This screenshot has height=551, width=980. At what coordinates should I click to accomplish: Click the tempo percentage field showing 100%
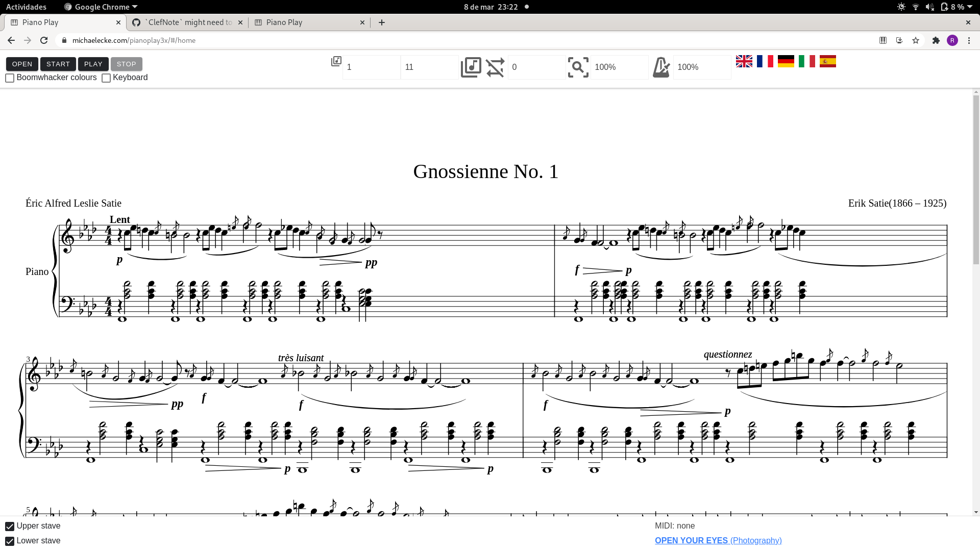tap(701, 67)
